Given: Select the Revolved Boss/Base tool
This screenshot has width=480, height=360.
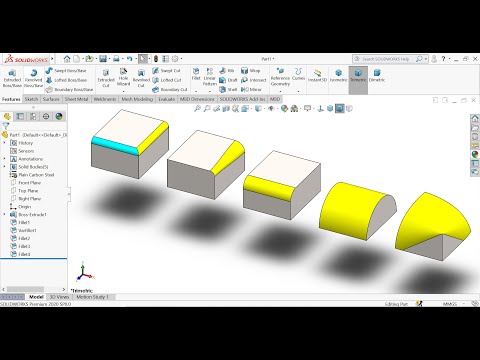Looking at the screenshot, I should click(x=33, y=78).
